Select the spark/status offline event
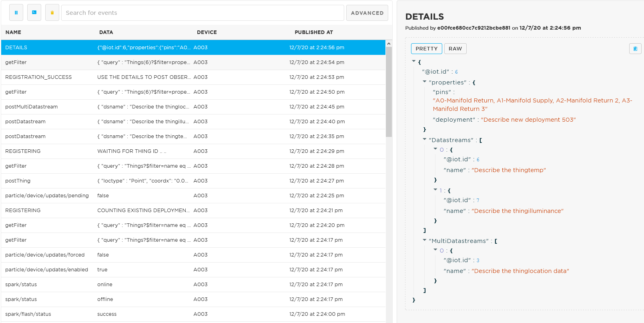The image size is (644, 323). click(193, 299)
